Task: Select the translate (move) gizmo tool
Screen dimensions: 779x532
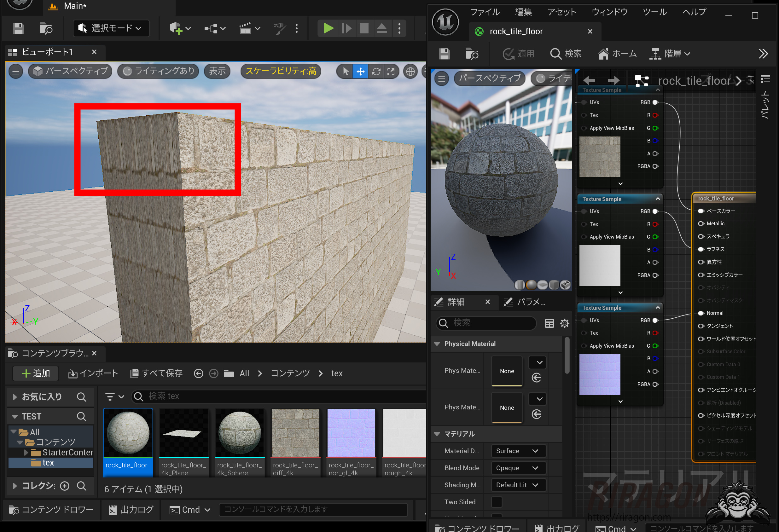Action: coord(360,71)
